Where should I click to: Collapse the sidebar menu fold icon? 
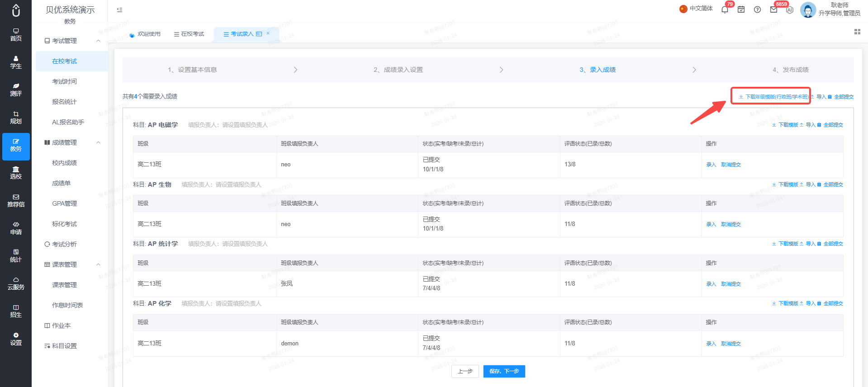(119, 9)
